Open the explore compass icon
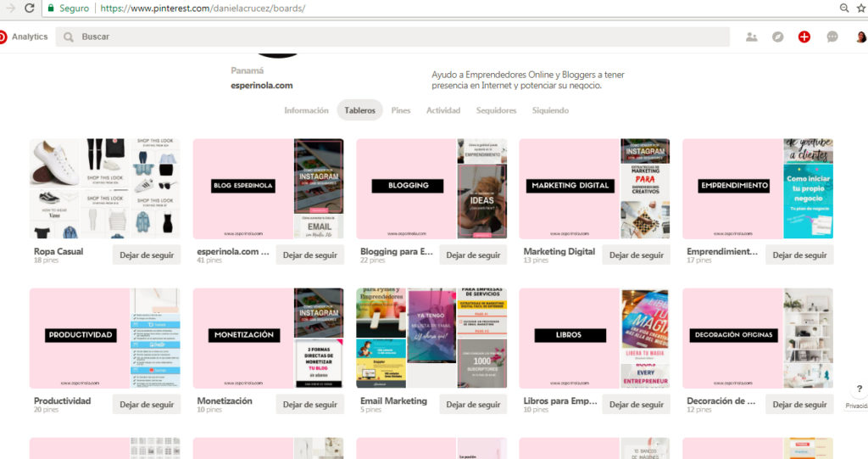This screenshot has width=868, height=459. click(778, 37)
